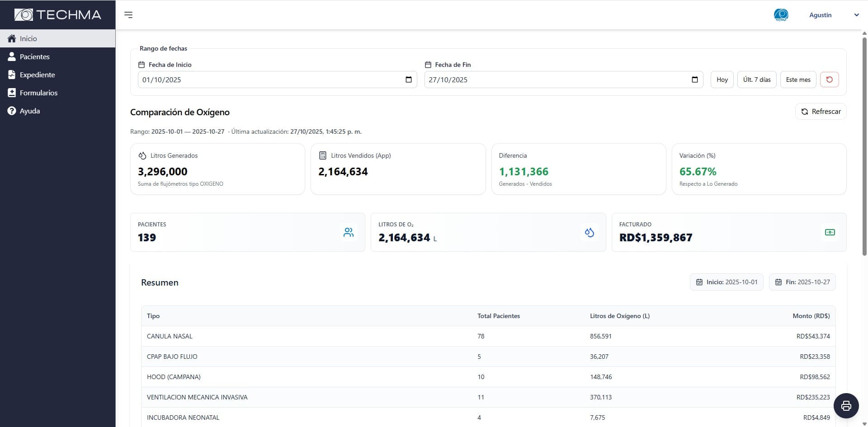Open Pacientes in the sidebar
The height and width of the screenshot is (427, 868).
point(34,56)
